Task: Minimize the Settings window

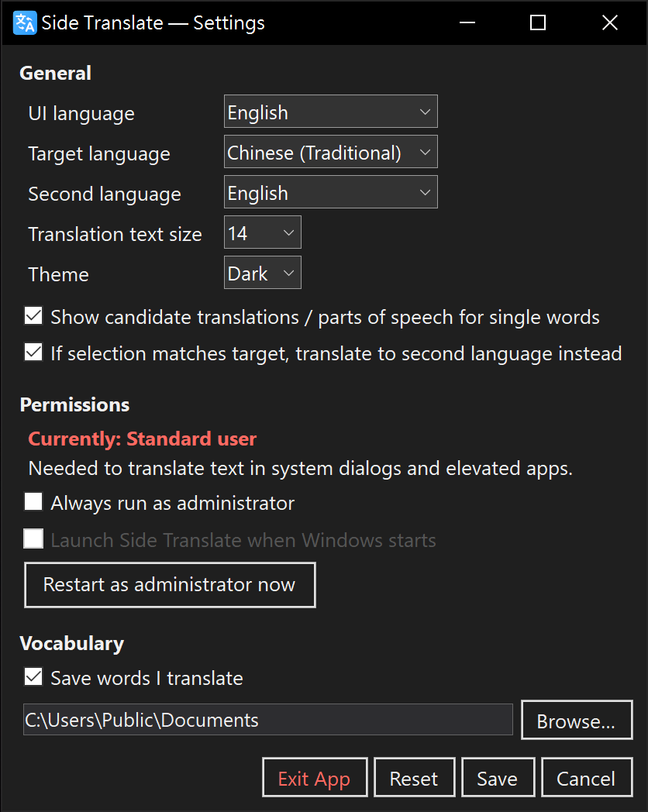Action: (x=467, y=22)
